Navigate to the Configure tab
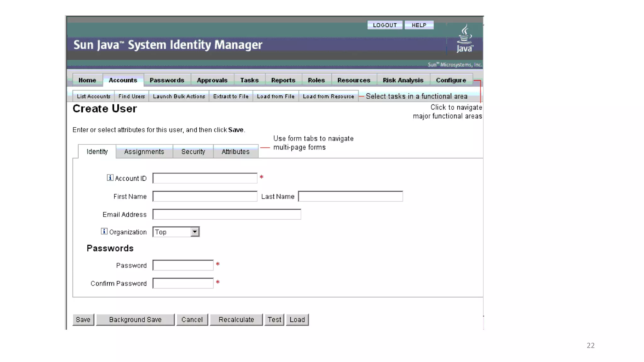The width and height of the screenshot is (644, 362). tap(451, 80)
